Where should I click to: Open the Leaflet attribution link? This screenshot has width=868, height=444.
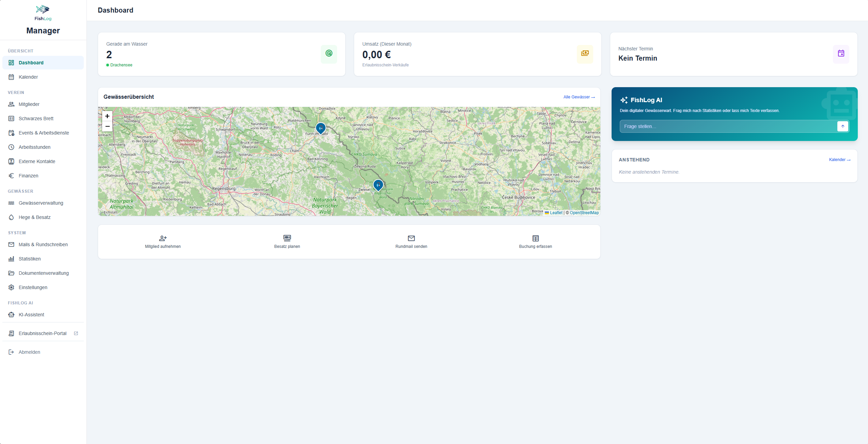point(554,213)
